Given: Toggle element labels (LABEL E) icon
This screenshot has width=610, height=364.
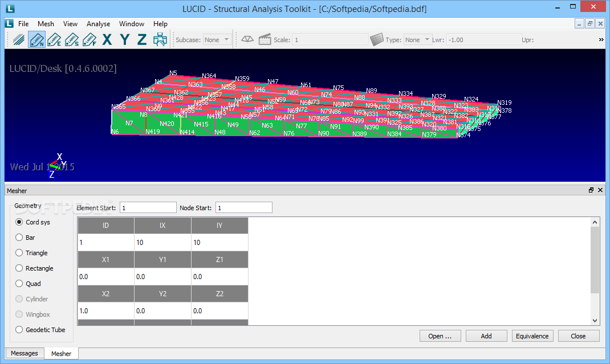Looking at the screenshot, I should click(x=55, y=40).
